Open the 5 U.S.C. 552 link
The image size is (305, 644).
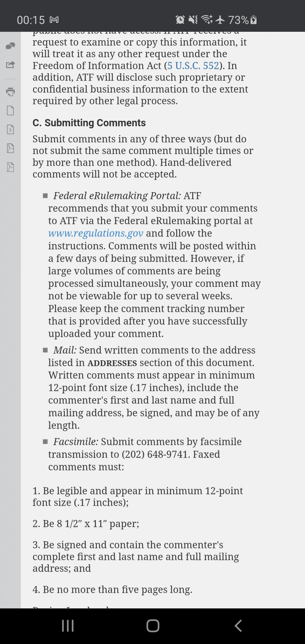click(193, 65)
